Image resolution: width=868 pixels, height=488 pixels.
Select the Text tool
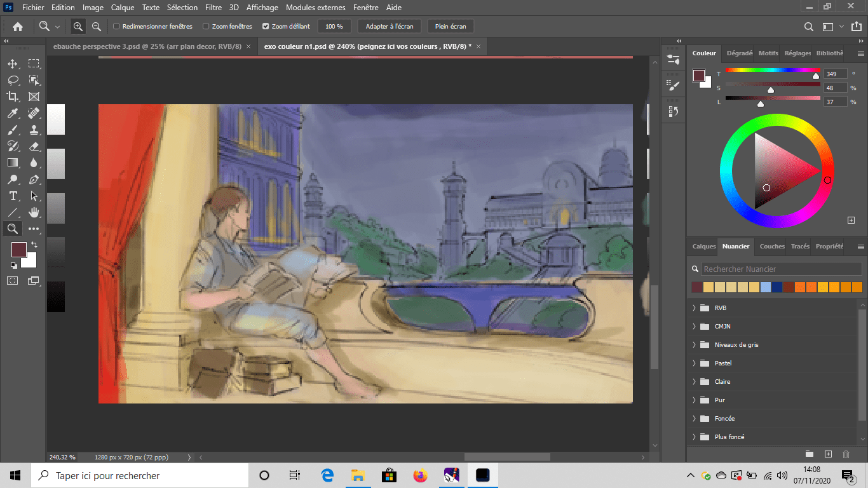13,196
